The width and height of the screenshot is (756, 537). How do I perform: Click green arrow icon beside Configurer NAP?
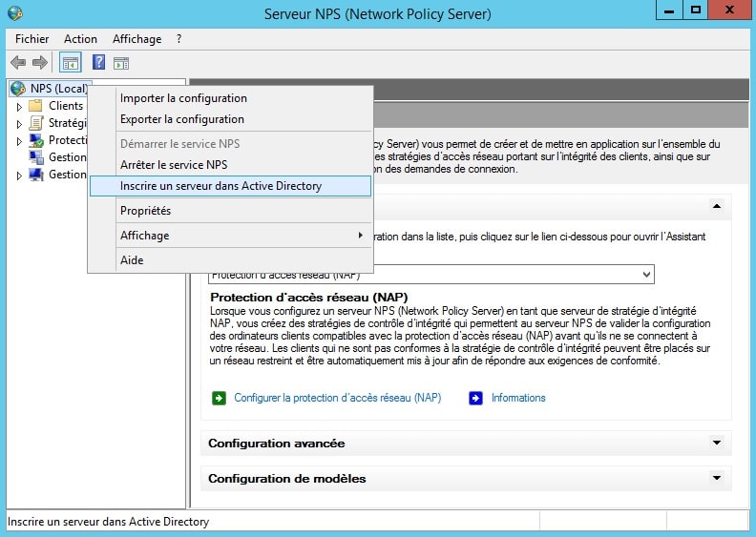point(219,399)
